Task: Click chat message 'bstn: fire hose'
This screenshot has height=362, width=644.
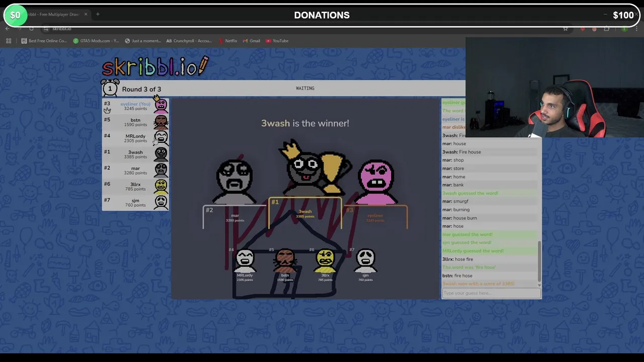Action: [x=457, y=276]
